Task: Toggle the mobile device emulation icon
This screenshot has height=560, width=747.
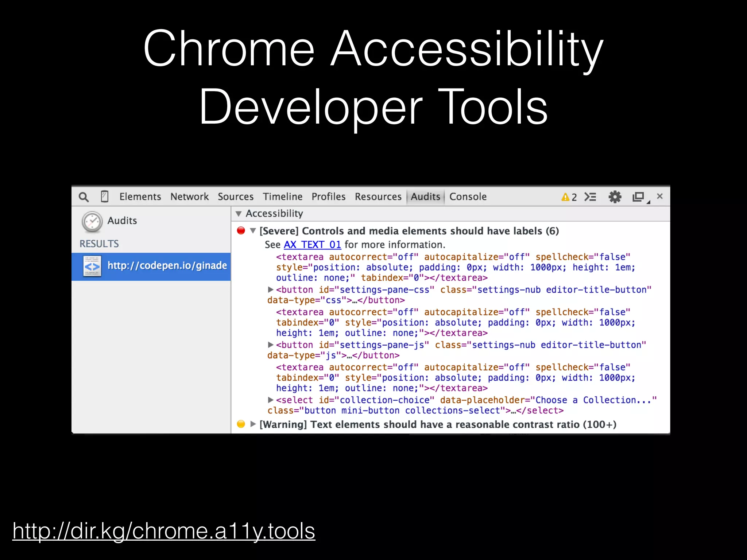Action: (x=104, y=197)
